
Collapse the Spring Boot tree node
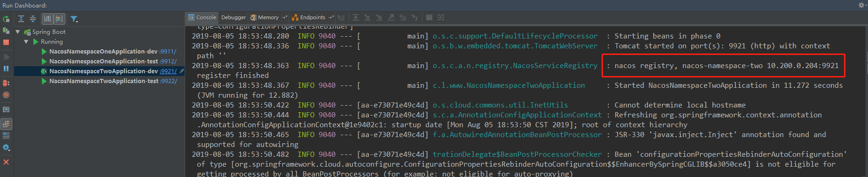click(18, 32)
